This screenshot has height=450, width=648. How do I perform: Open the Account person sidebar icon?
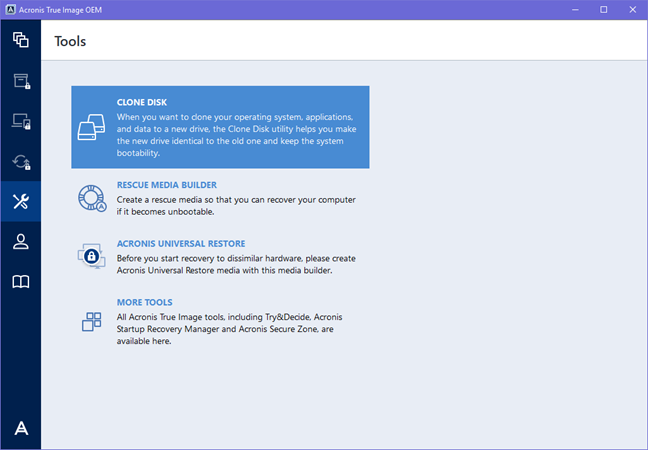point(21,242)
